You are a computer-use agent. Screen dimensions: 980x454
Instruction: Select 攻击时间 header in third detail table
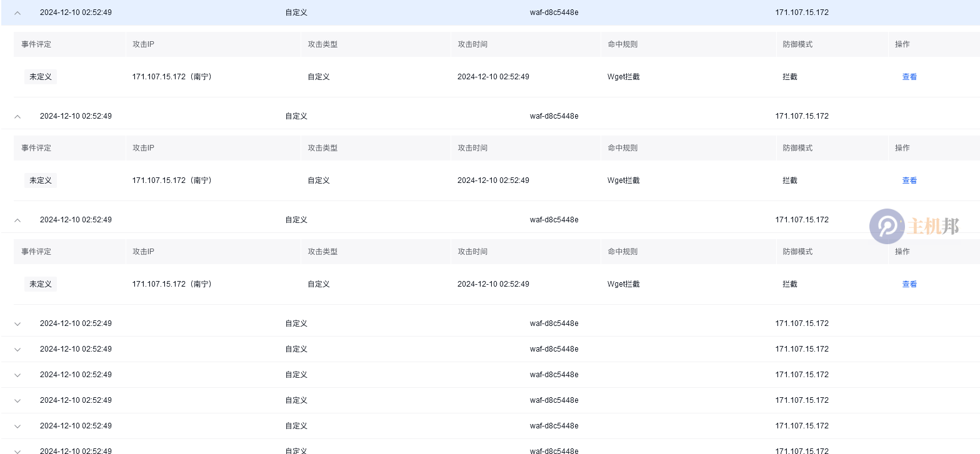(472, 252)
